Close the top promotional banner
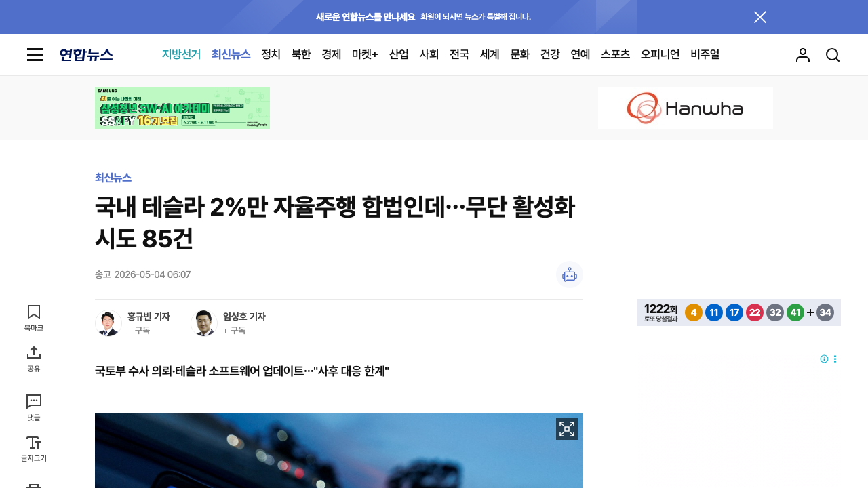The height and width of the screenshot is (488, 868). [x=760, y=17]
